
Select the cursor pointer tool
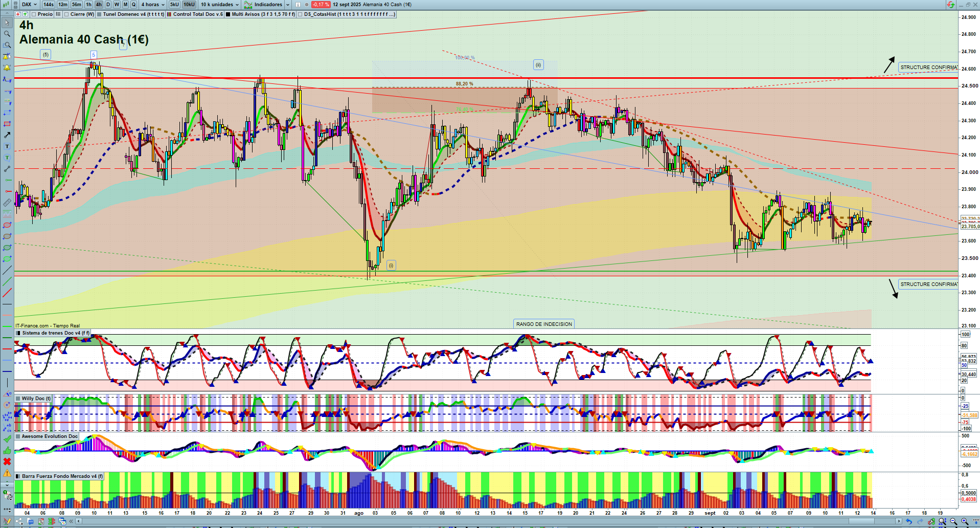tap(7, 23)
